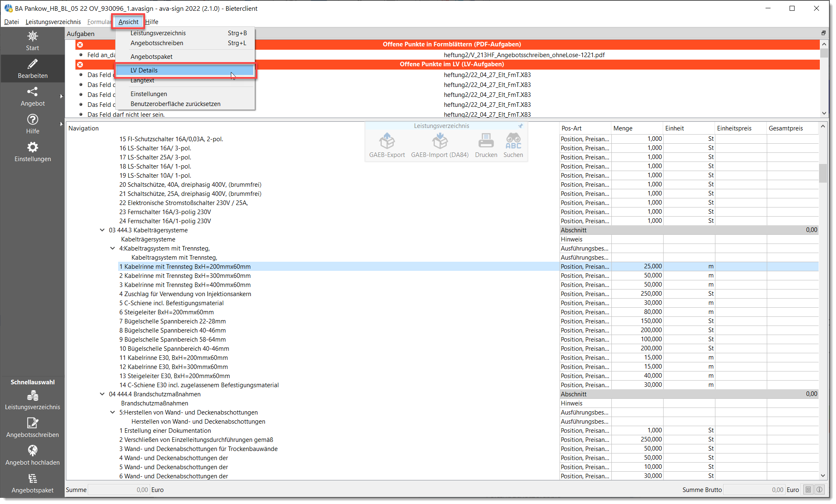Click the Einheit column header
This screenshot has width=836, height=504.
[689, 128]
